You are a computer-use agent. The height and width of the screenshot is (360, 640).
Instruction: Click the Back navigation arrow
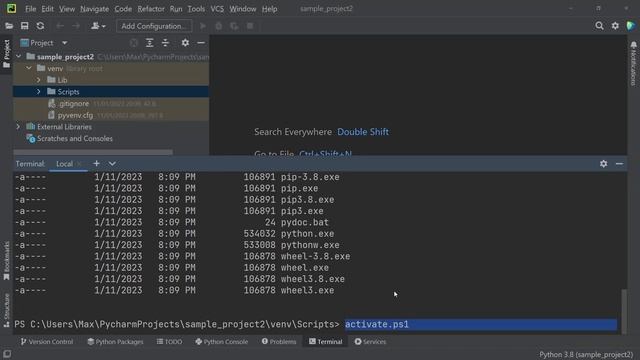point(60,26)
